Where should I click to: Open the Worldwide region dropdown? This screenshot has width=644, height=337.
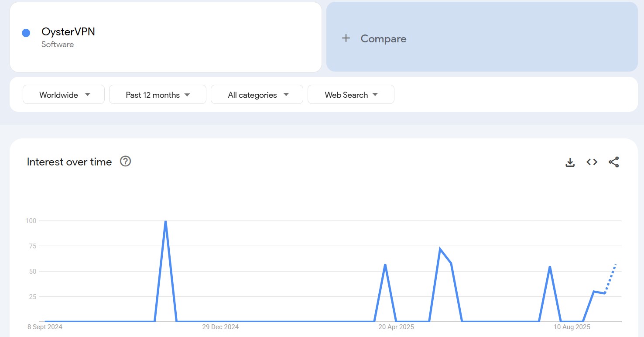[64, 95]
